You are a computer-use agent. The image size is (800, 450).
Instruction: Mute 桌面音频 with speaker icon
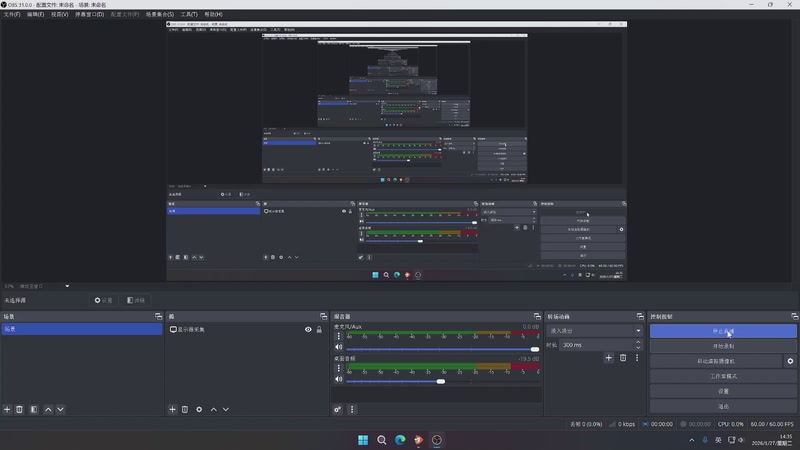338,379
